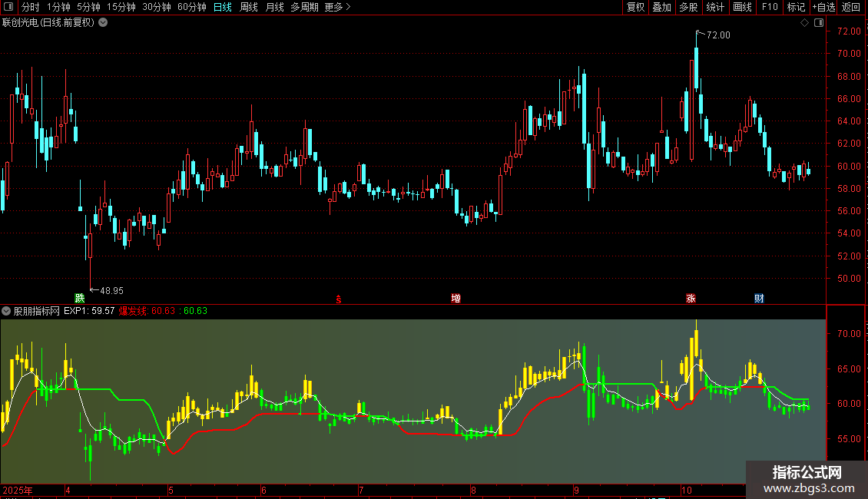Screen dimensions: 868x499
Task: Click month 7 on the time axis
Action: pos(361,490)
